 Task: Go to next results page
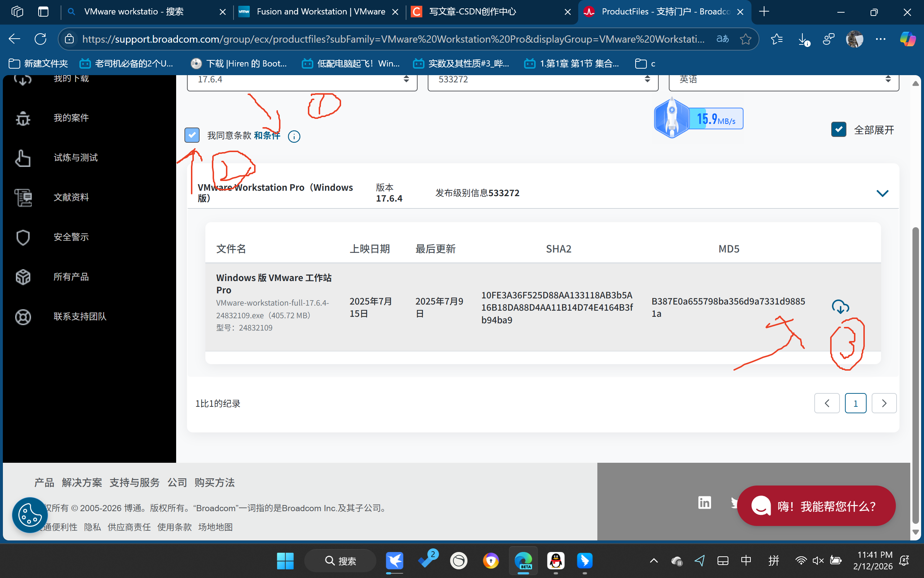click(884, 403)
